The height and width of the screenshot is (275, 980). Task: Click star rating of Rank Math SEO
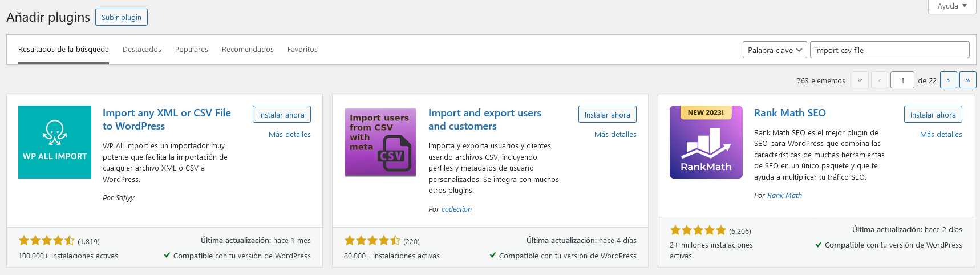coord(698,230)
